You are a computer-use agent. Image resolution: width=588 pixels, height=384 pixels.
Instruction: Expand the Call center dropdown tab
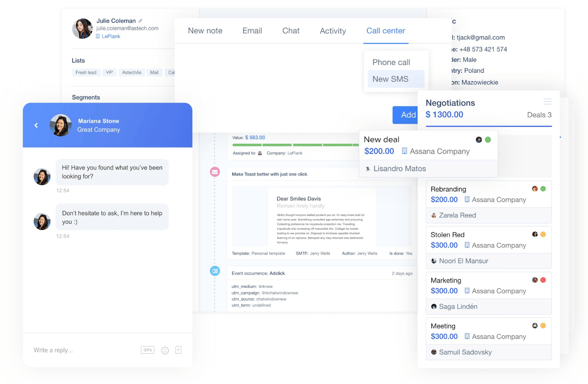[386, 31]
